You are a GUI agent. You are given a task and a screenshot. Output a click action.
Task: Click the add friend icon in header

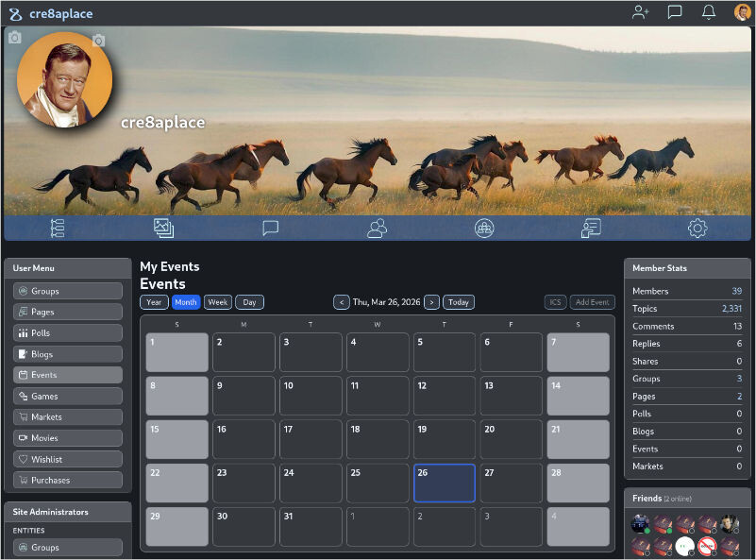(641, 12)
